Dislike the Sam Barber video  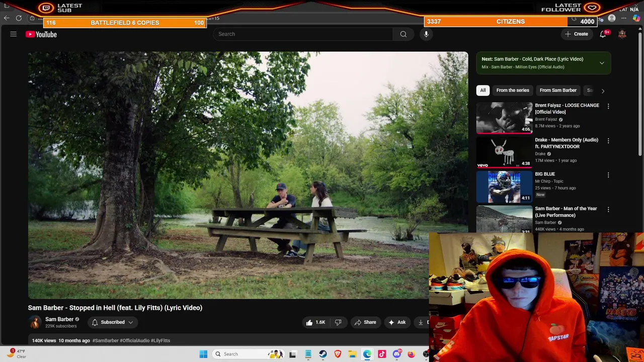pyautogui.click(x=338, y=322)
